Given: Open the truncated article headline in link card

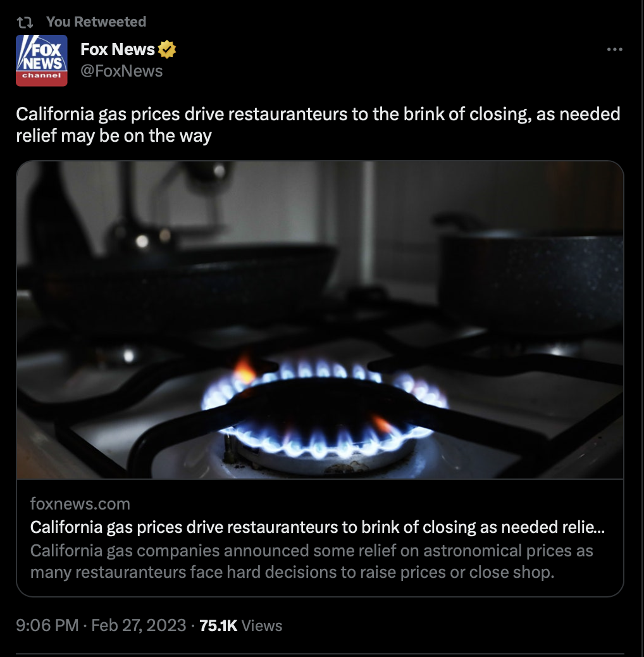Looking at the screenshot, I should 317,527.
